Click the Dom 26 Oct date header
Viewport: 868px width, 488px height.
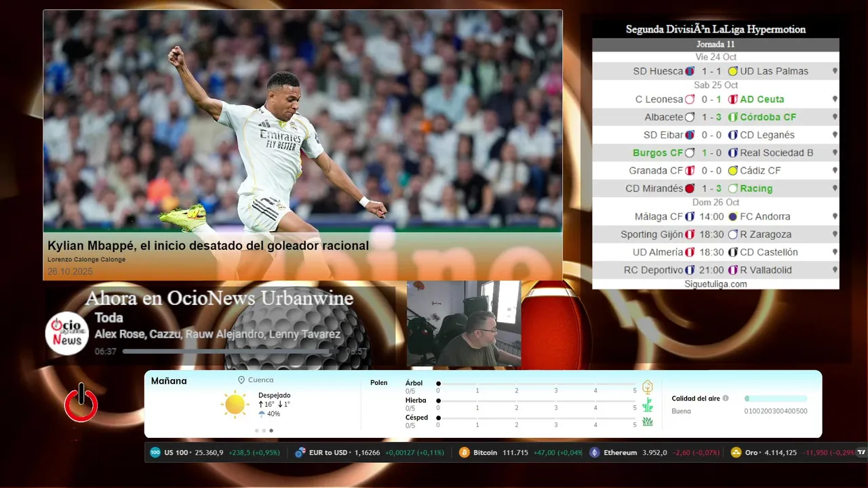[x=715, y=203]
